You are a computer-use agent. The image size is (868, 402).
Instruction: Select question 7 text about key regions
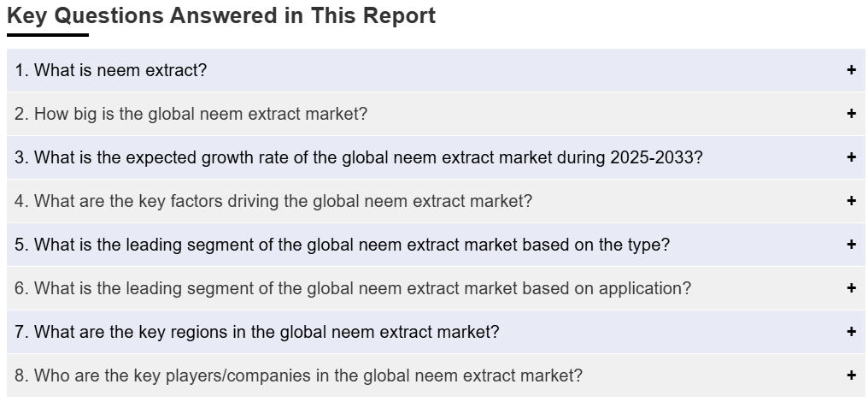257,332
